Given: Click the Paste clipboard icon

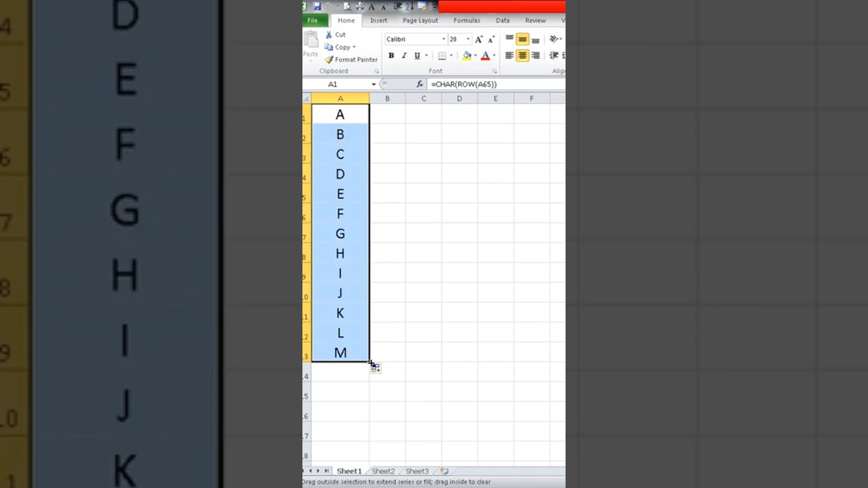Looking at the screenshot, I should [311, 39].
